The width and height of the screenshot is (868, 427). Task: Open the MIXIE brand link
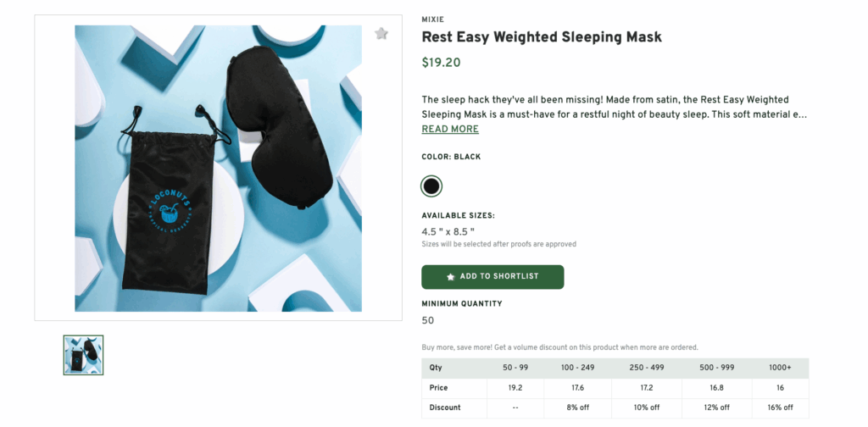(x=432, y=19)
